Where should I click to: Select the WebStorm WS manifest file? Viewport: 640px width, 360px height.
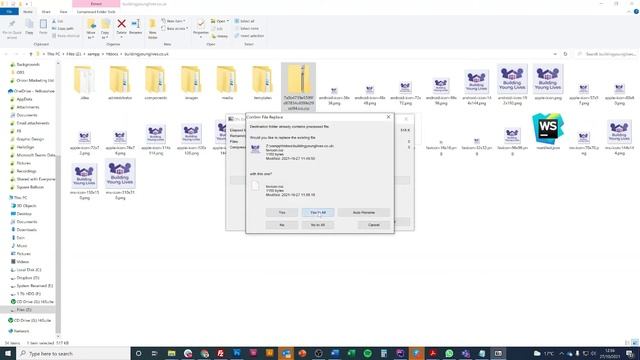(x=548, y=131)
